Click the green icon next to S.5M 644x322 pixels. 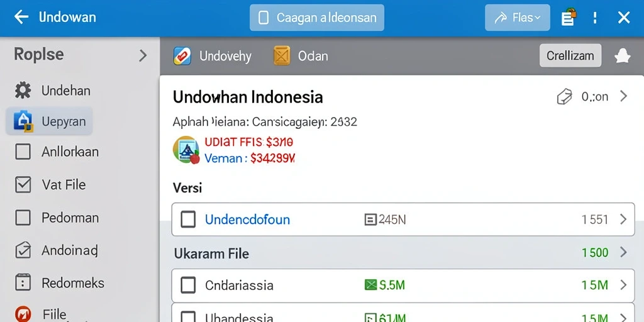pos(370,285)
